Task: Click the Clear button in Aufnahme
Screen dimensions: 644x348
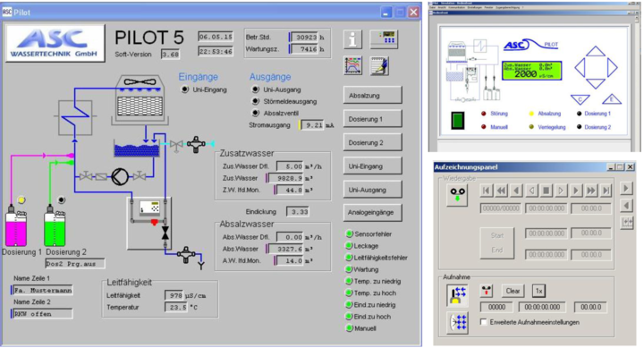Action: click(513, 291)
